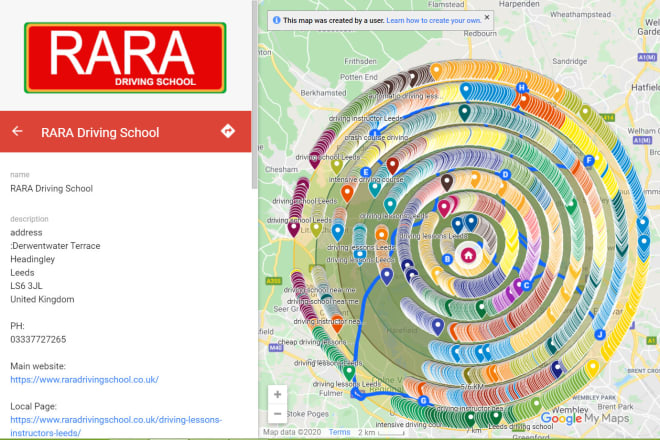Select route waypoint marker B

tap(447, 259)
